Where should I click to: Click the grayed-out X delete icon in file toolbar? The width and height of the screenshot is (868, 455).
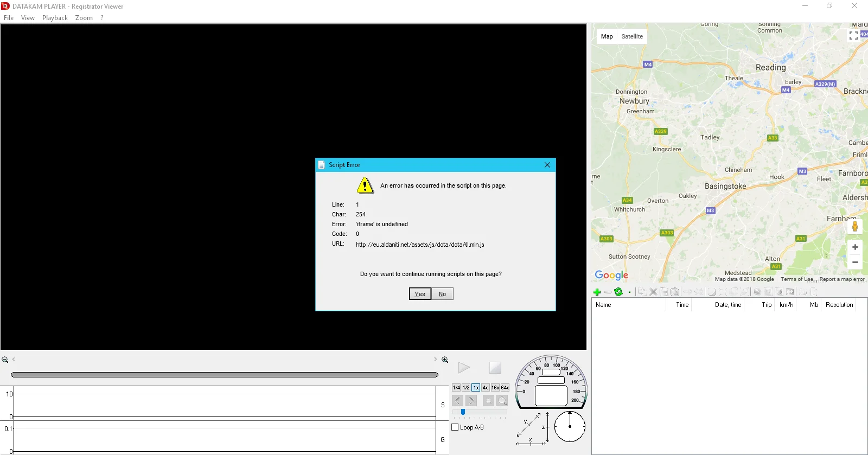point(653,292)
